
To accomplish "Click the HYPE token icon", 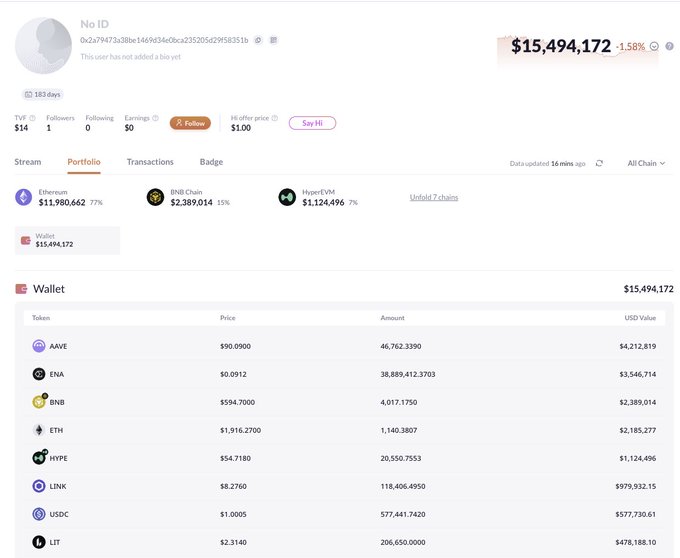I will (39, 457).
